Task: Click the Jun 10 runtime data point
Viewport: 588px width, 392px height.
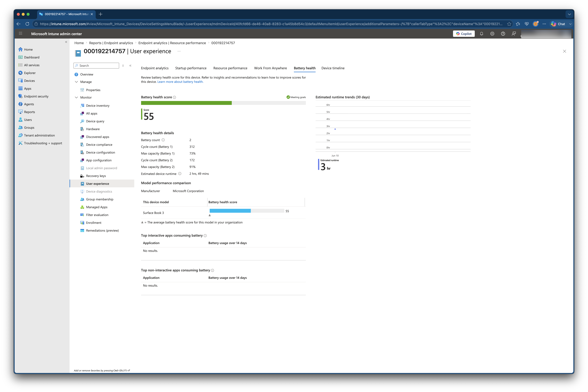Action: point(335,129)
